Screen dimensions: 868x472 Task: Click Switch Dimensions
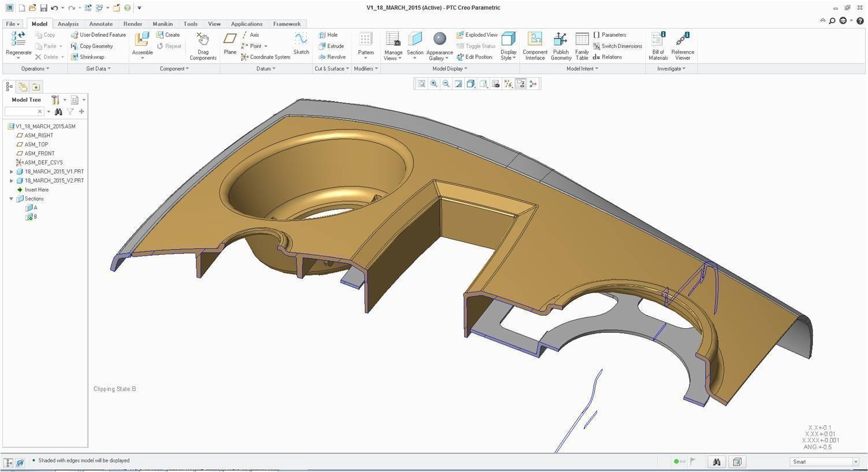pos(618,46)
